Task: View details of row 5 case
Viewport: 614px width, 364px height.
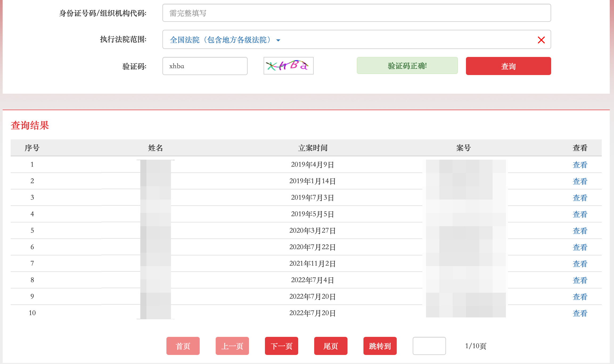Action: pyautogui.click(x=580, y=231)
